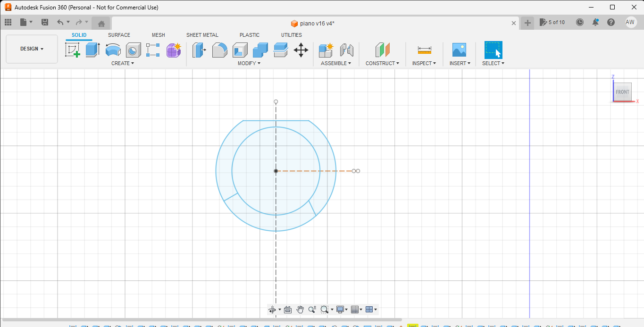The width and height of the screenshot is (644, 327).
Task: Switch to the PLASTIC tab
Action: click(250, 35)
